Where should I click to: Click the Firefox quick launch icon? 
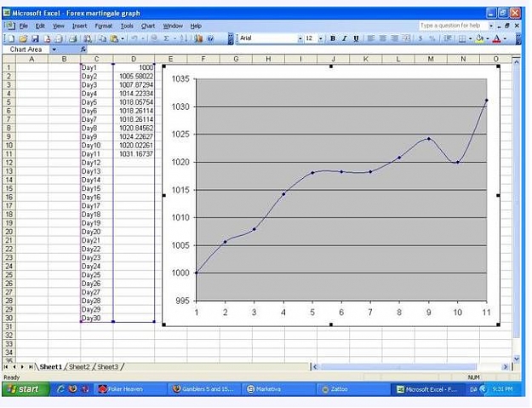(x=72, y=389)
